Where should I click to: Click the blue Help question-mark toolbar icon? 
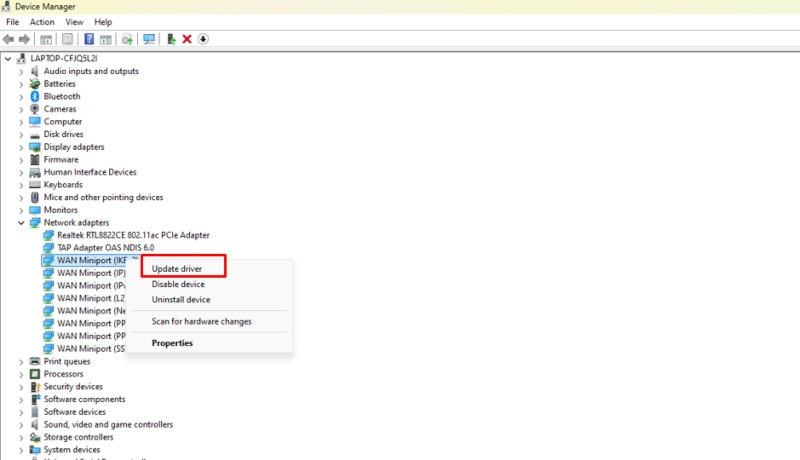click(89, 39)
